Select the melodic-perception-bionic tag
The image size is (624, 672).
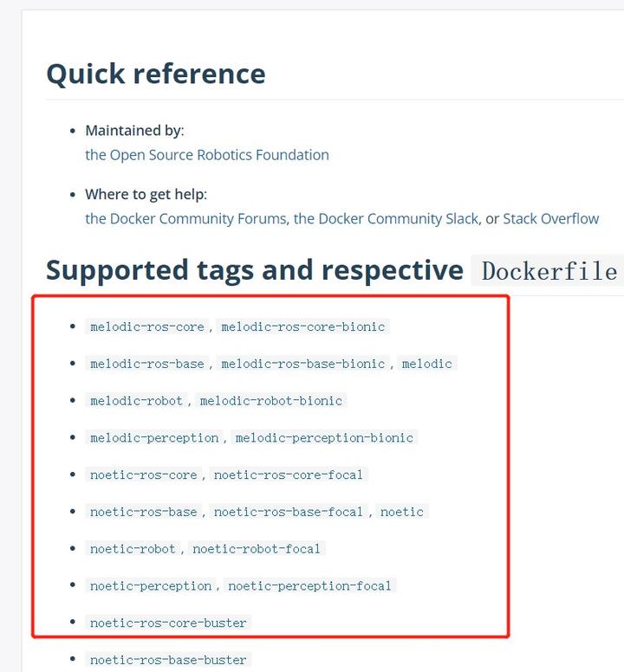324,438
